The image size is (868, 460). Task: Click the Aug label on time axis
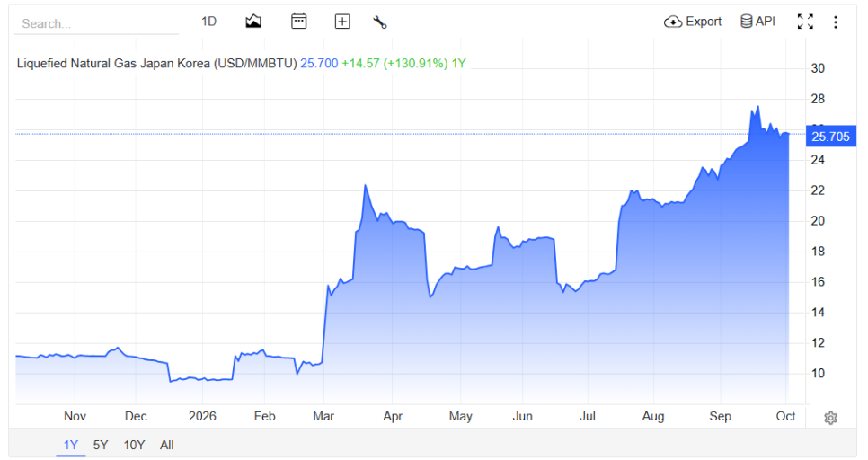[x=653, y=416]
